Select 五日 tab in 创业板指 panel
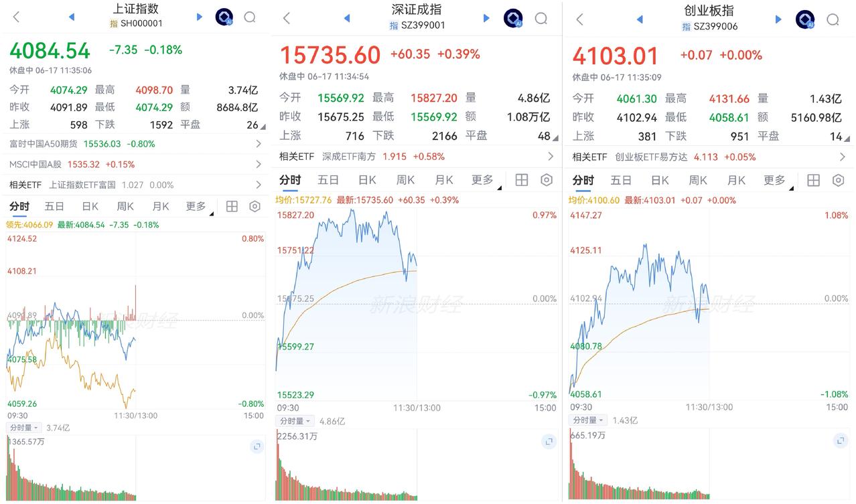This screenshot has width=856, height=504. click(621, 180)
